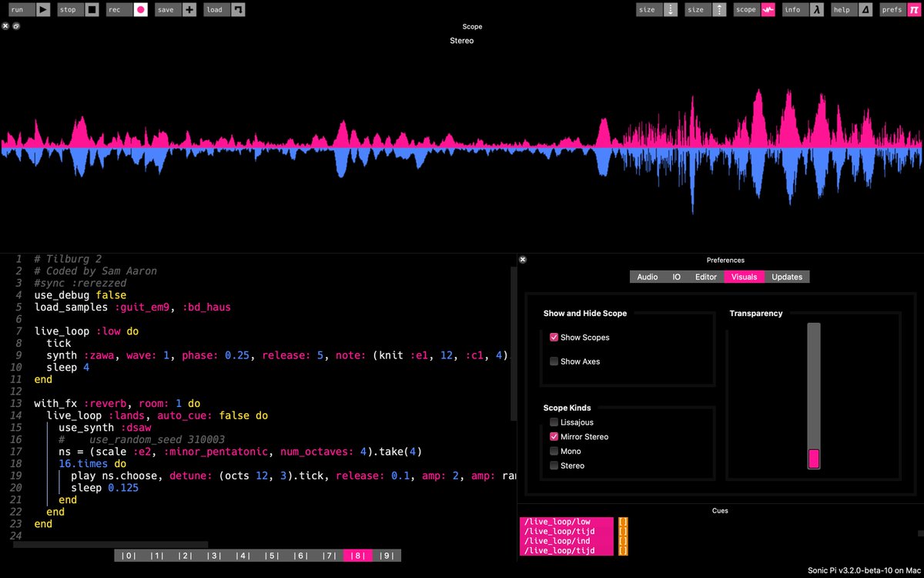Adjust the Transparency slider handle
This screenshot has height=578, width=924.
tap(814, 457)
